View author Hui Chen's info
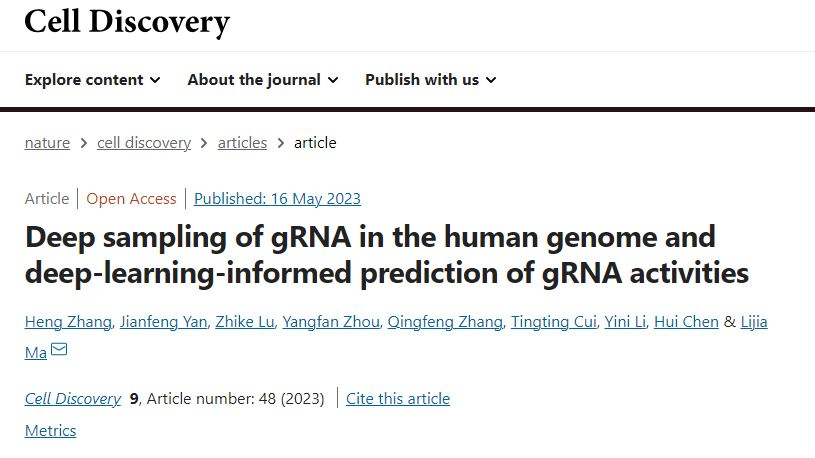 (x=686, y=322)
